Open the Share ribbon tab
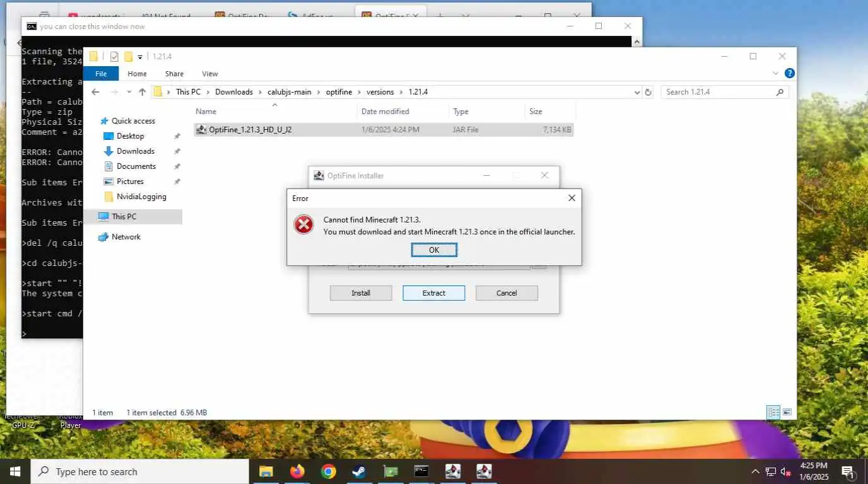868x484 pixels. (x=174, y=74)
